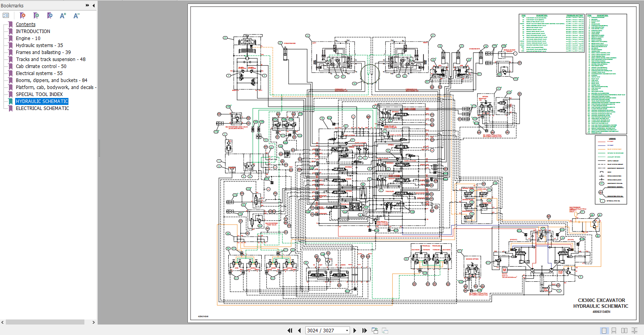Click the Contents bookmark link

(x=26, y=24)
